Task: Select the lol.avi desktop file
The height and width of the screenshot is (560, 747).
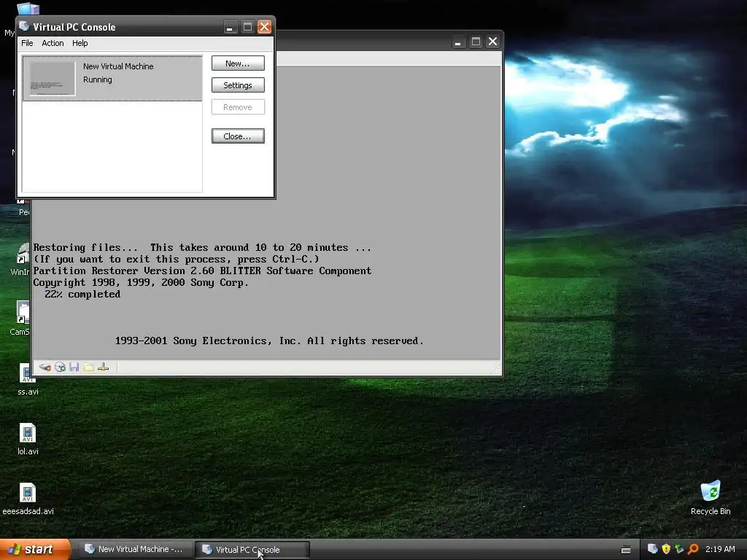Action: point(28,439)
